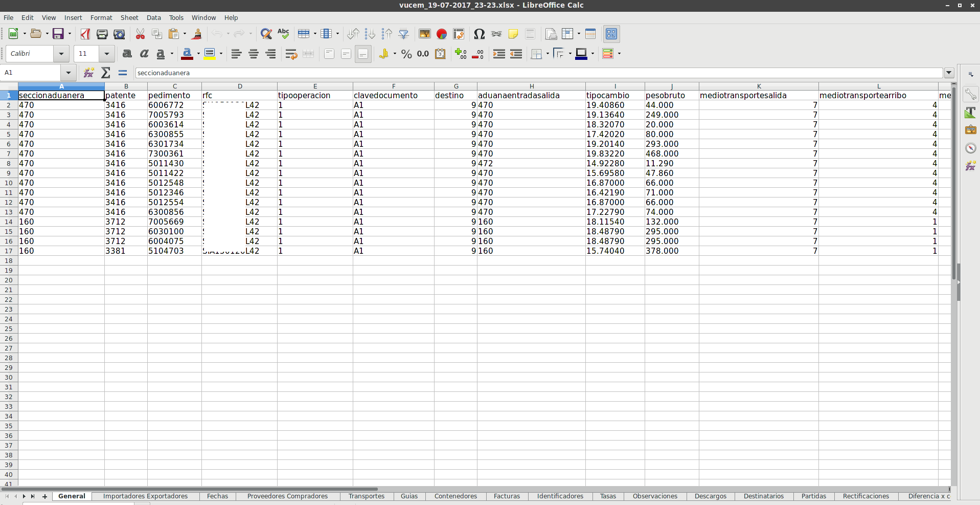Click the AutoFilter funnel icon
Screen dimensions: 980x505
404,34
